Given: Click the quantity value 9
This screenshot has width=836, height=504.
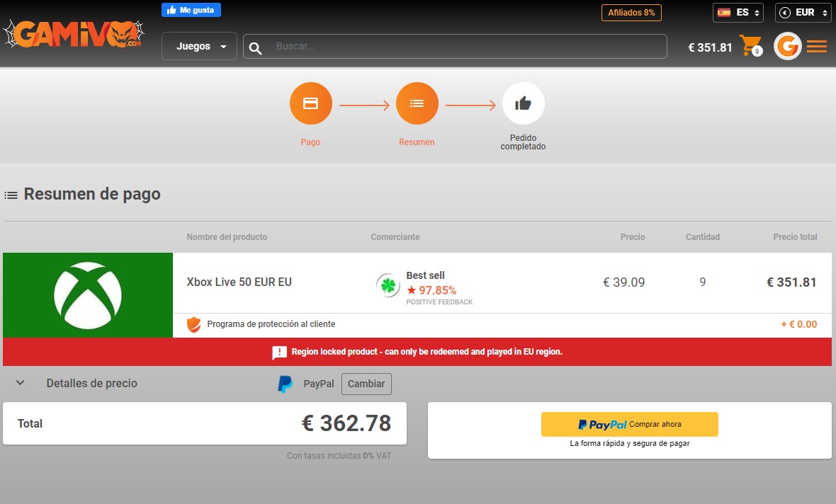Looking at the screenshot, I should [703, 282].
